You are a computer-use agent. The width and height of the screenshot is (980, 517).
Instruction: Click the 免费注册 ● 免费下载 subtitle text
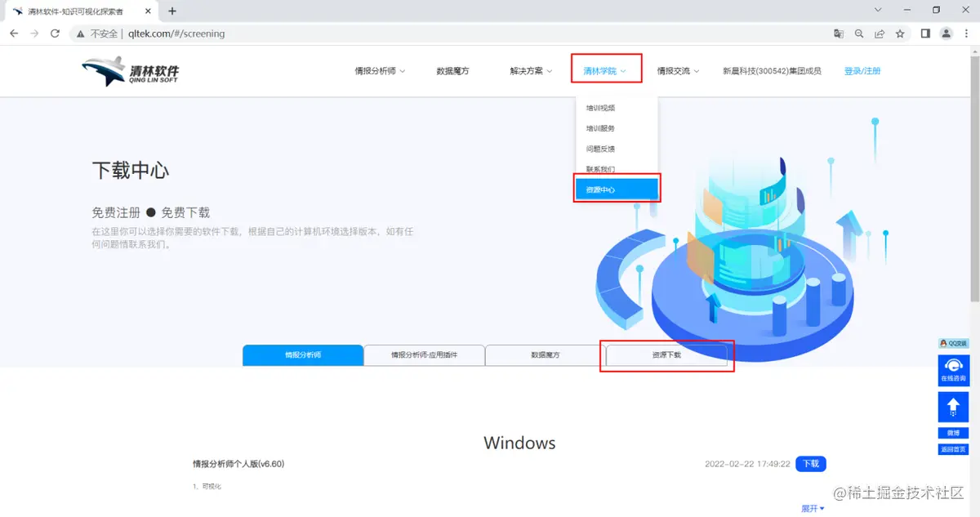pyautogui.click(x=151, y=212)
